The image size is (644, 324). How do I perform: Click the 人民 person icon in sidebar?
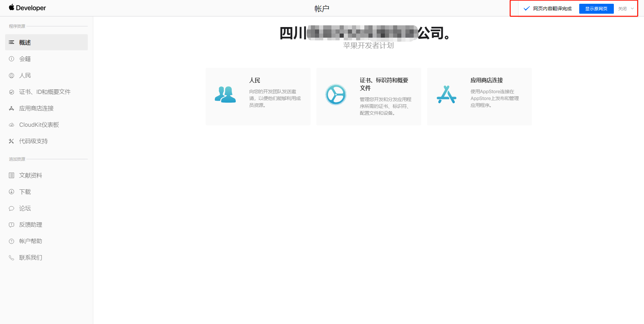tap(11, 75)
